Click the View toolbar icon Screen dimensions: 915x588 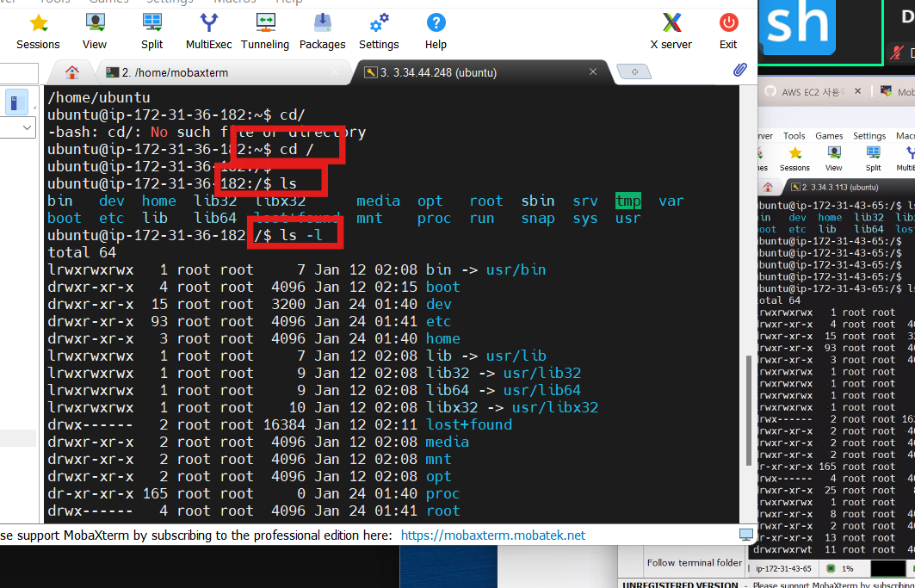click(x=95, y=32)
